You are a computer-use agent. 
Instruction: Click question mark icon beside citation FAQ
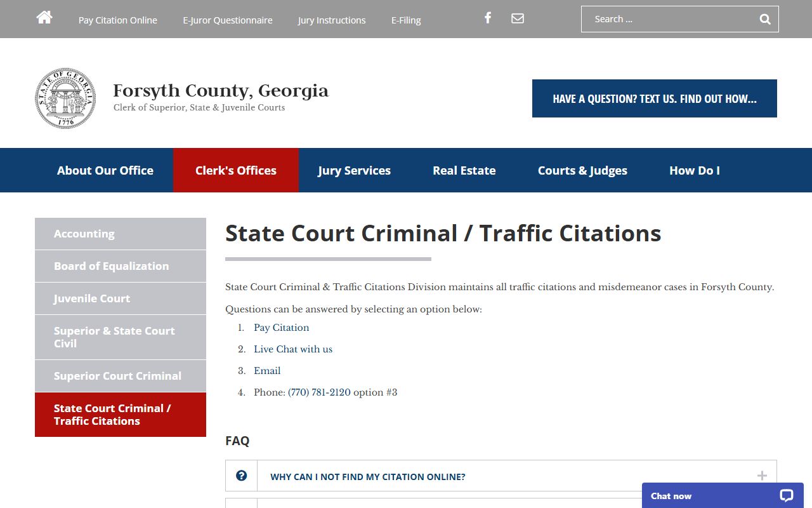coord(241,476)
